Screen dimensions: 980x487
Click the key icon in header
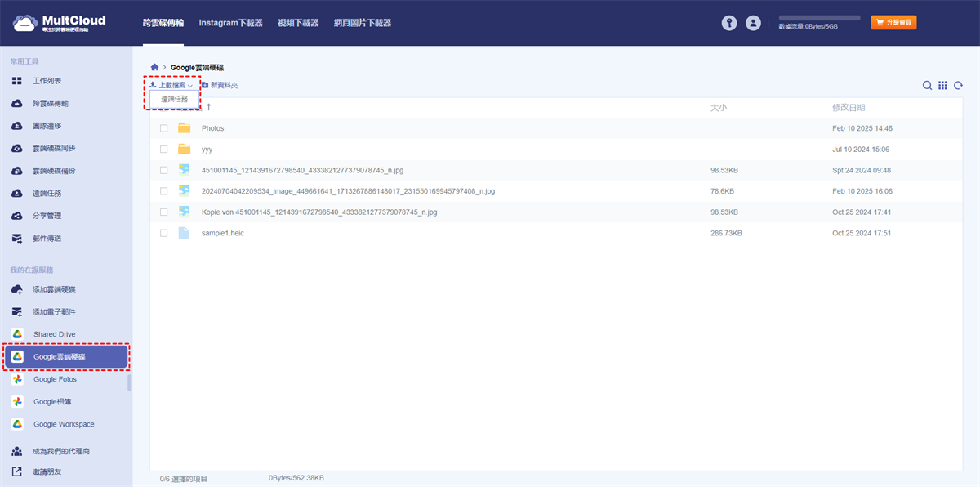(729, 23)
